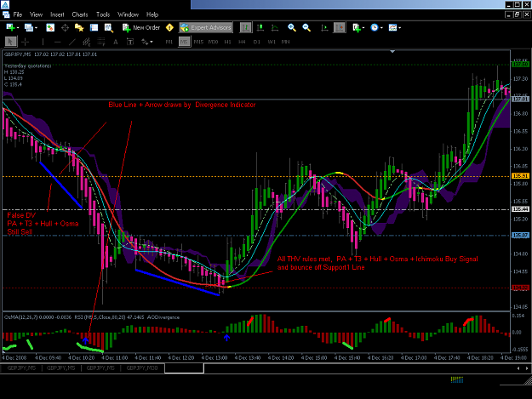The image size is (532, 399).
Task: Launch MetaEditor with the yellow diamond icon
Action: 169,28
